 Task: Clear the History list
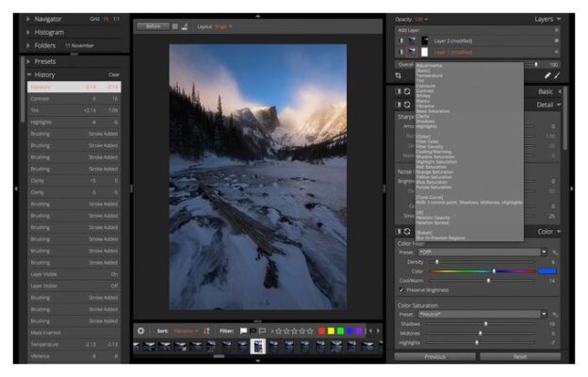[x=114, y=74]
